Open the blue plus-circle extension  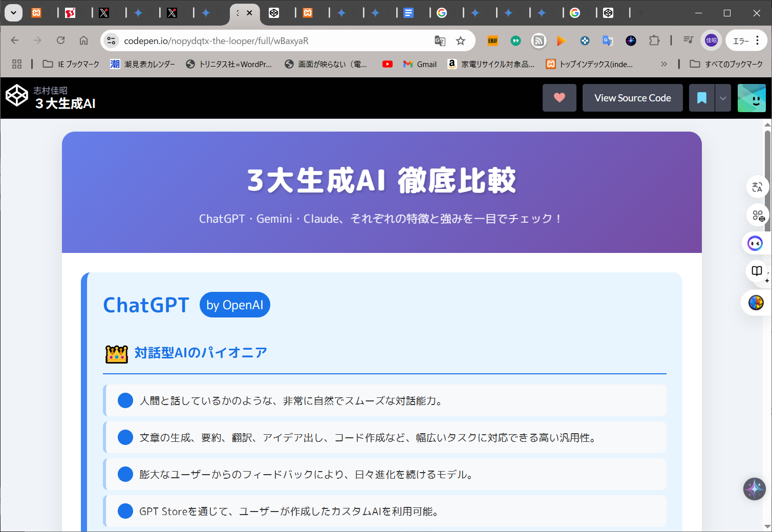pos(585,40)
